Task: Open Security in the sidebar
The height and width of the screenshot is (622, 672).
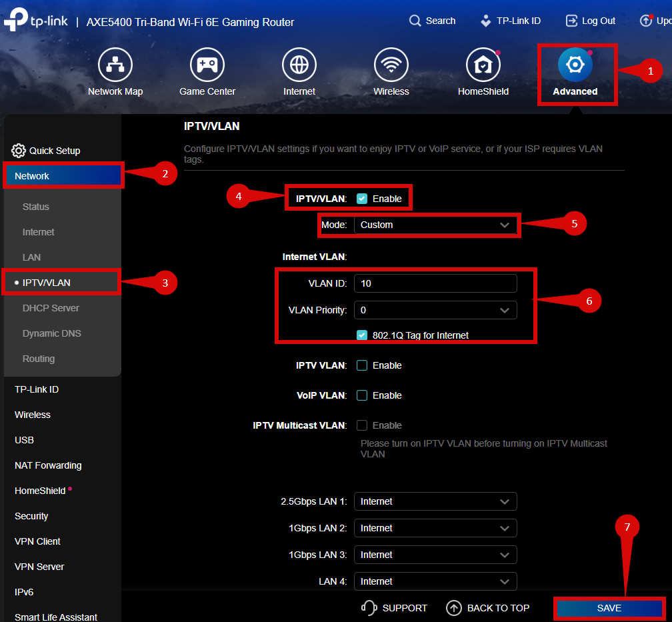Action: pyautogui.click(x=31, y=516)
